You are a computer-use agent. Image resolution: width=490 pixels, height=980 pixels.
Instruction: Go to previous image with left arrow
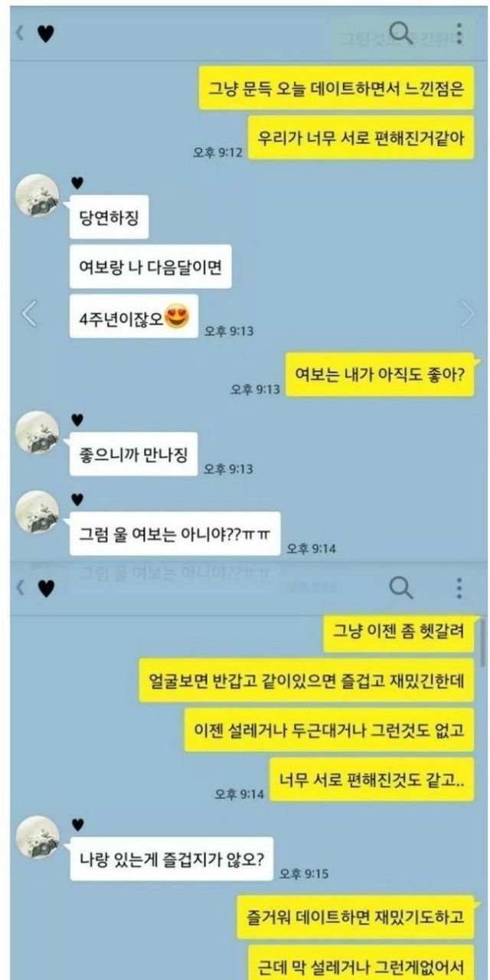[28, 313]
